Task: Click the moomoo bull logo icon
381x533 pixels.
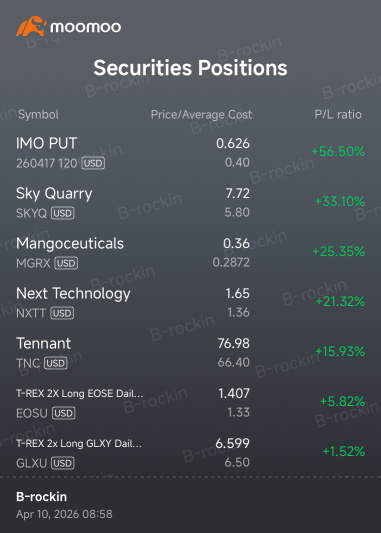Action: (31, 26)
